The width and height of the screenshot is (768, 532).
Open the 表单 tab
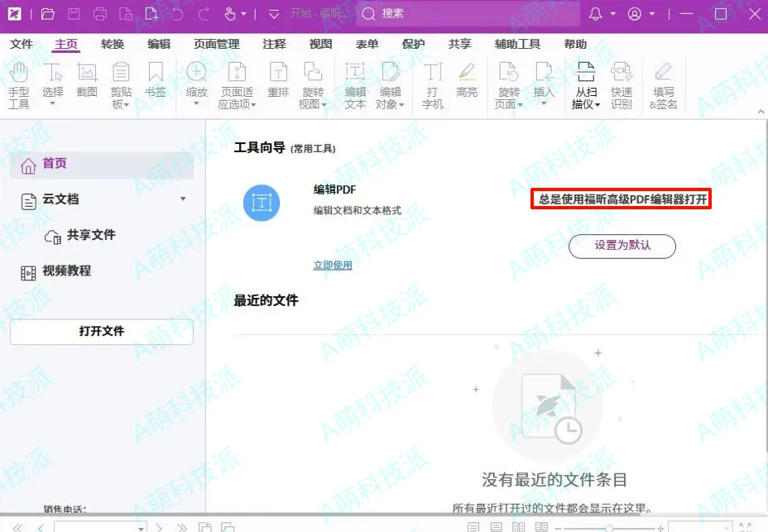(367, 44)
